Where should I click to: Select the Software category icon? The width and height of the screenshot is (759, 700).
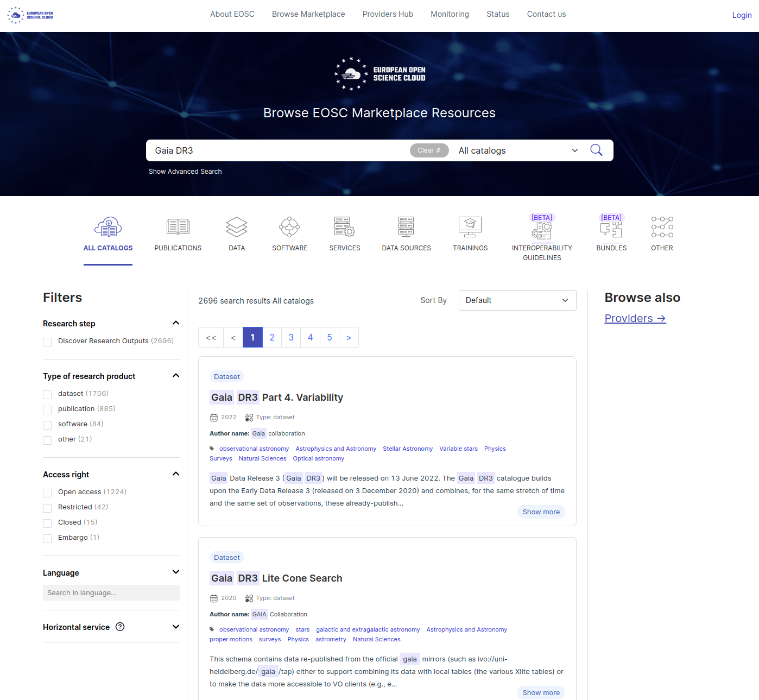289,227
